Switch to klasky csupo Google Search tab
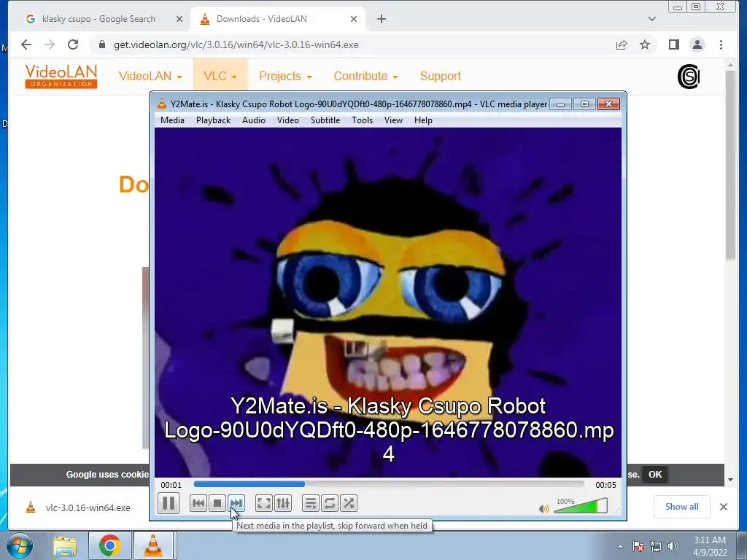This screenshot has height=560, width=747. [98, 19]
